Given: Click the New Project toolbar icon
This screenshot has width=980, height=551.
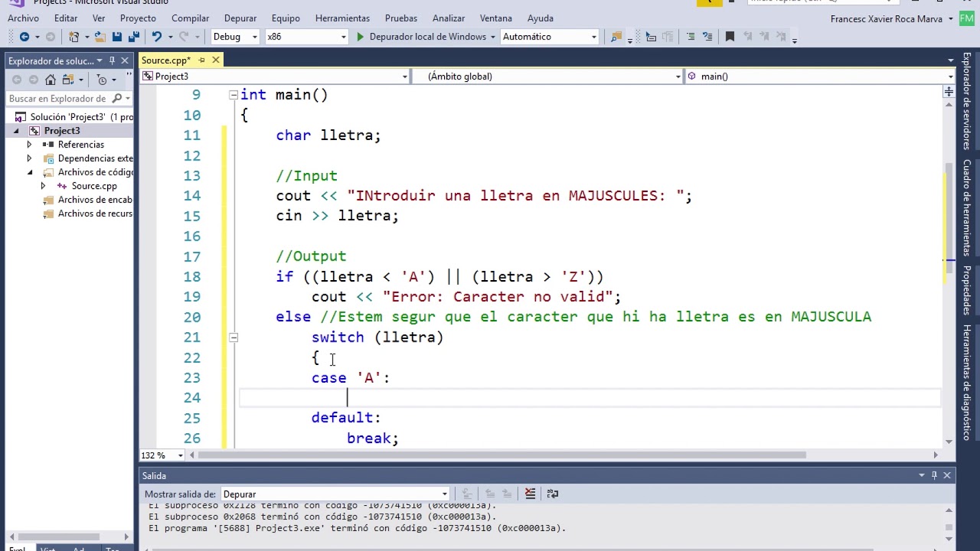Looking at the screenshot, I should (x=74, y=37).
